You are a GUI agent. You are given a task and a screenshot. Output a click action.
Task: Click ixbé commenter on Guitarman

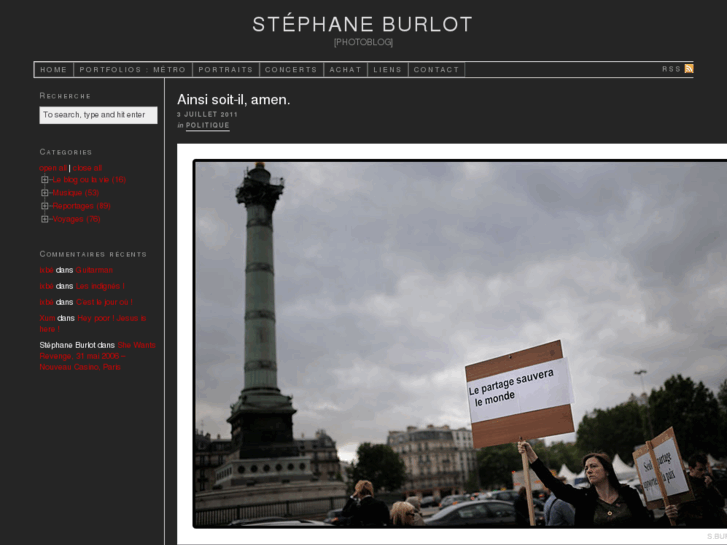[46, 270]
